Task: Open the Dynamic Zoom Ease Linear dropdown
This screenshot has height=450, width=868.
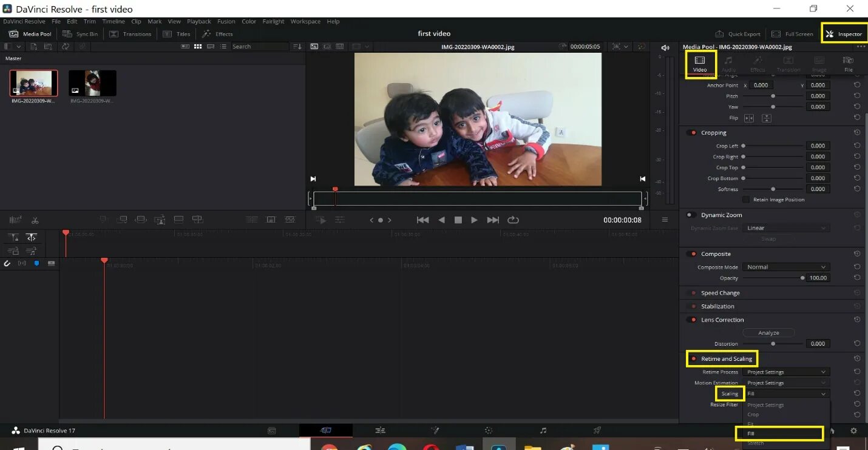Action: [786, 228]
